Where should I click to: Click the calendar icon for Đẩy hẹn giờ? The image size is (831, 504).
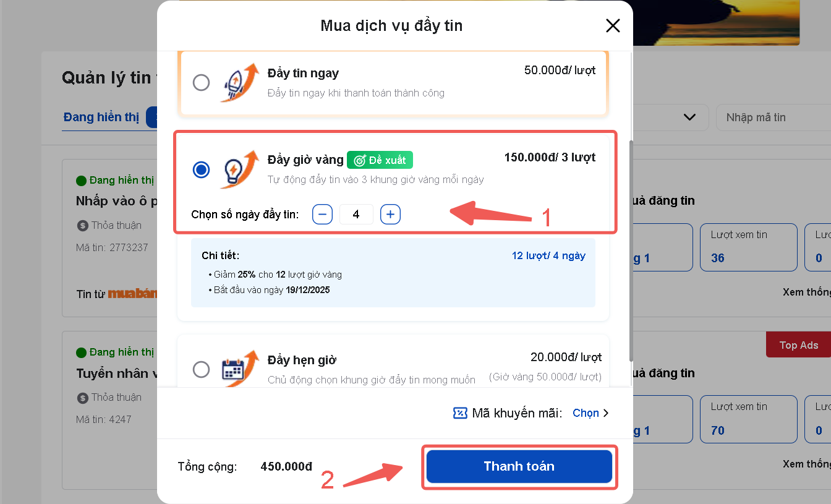click(238, 369)
